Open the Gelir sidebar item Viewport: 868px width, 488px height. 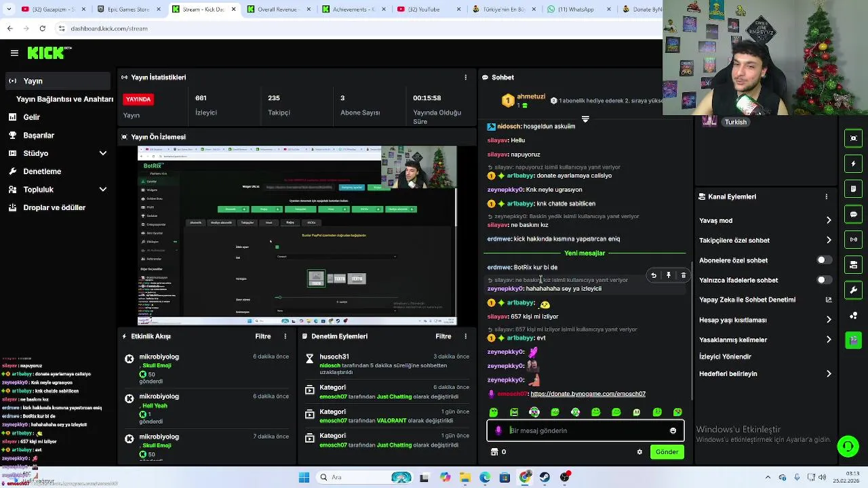32,117
